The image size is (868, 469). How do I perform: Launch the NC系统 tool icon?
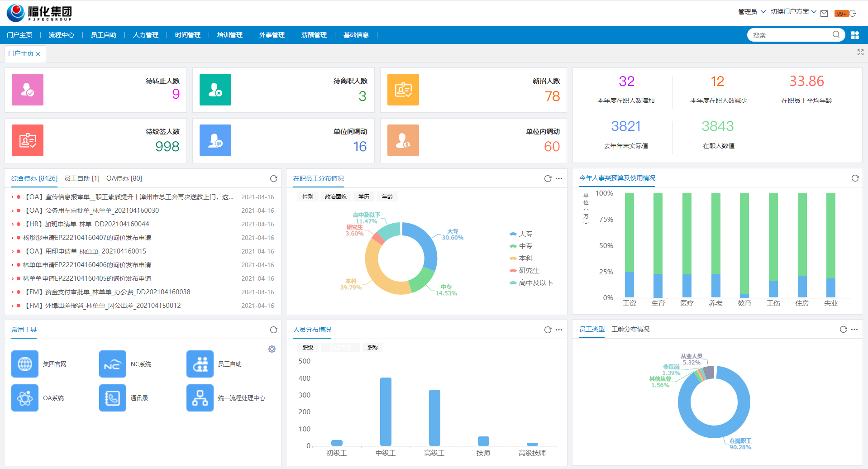click(x=112, y=364)
